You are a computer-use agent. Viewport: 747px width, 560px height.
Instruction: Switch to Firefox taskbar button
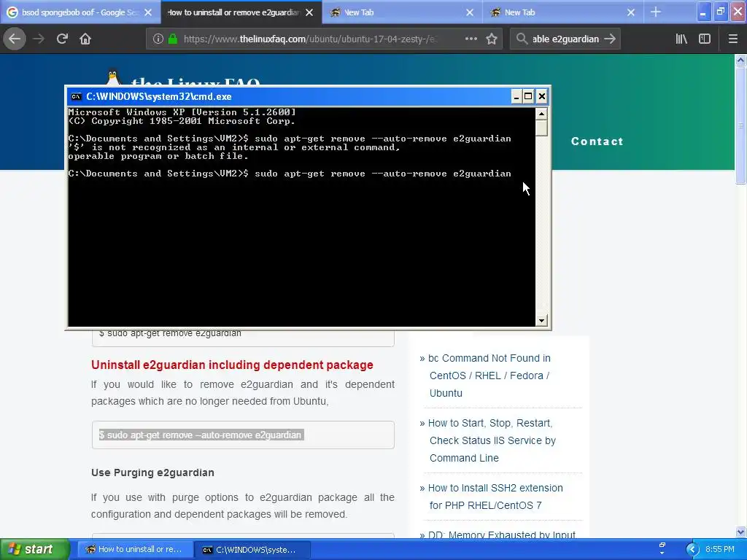coord(135,549)
